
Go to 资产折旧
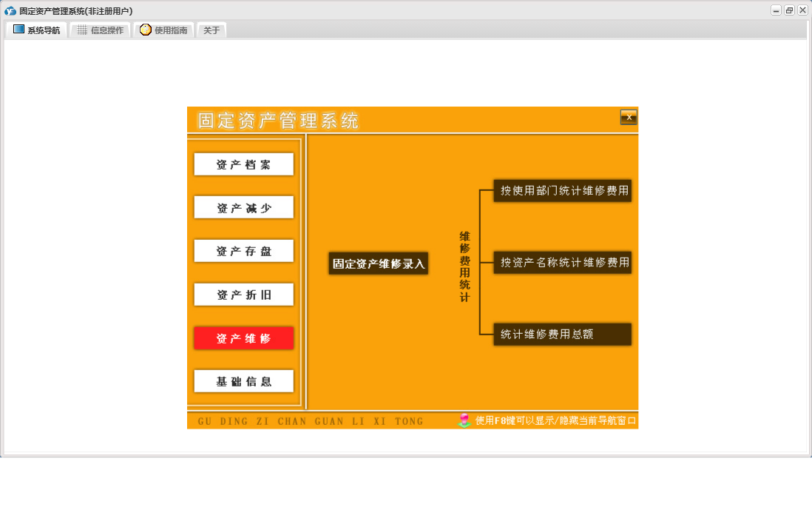click(244, 295)
